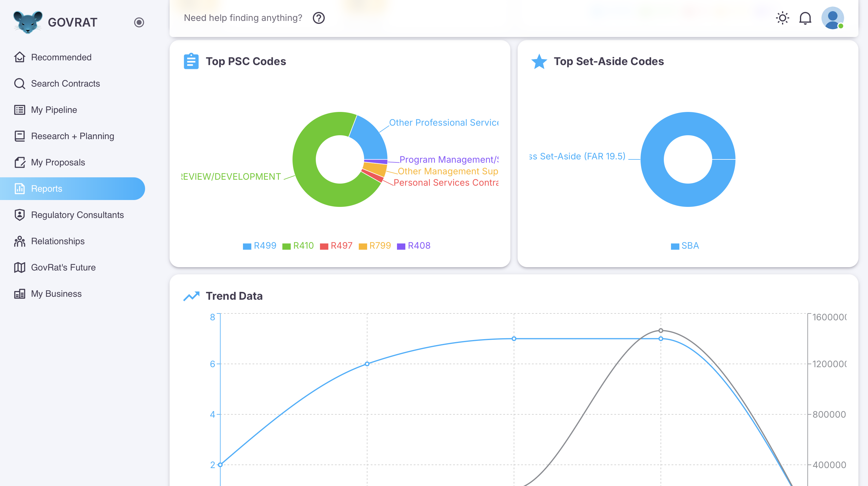Open user profile avatar menu
The width and height of the screenshot is (868, 486).
[832, 18]
